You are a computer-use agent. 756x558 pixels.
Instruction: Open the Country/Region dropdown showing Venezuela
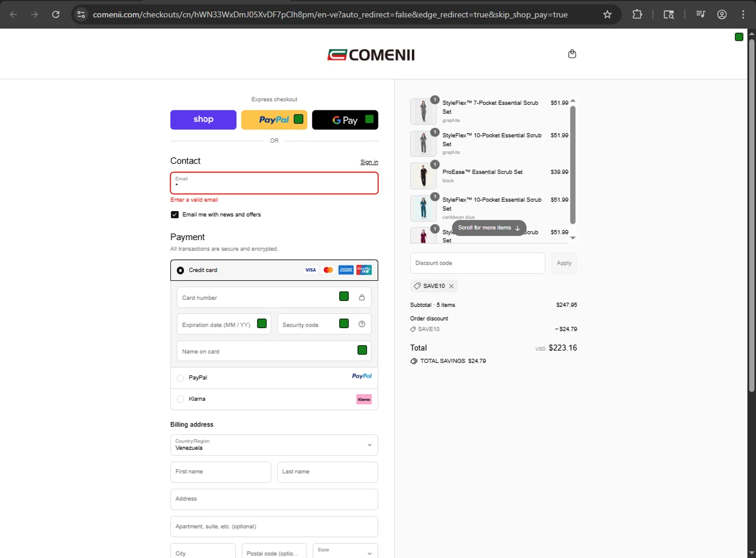[274, 445]
